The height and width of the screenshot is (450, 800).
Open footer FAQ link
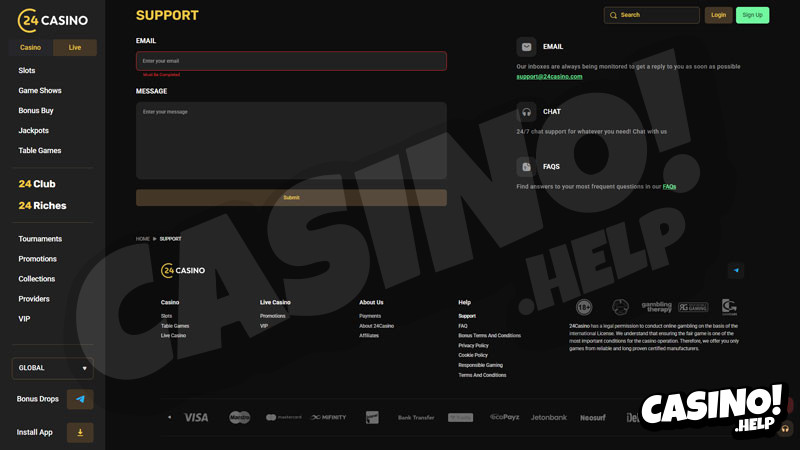coord(463,326)
